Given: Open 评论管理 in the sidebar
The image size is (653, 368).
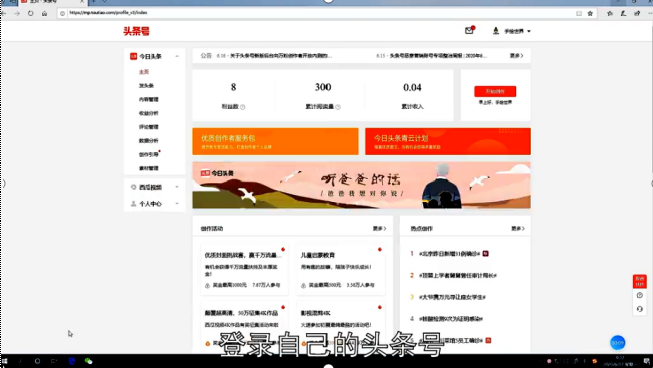Looking at the screenshot, I should coord(149,127).
